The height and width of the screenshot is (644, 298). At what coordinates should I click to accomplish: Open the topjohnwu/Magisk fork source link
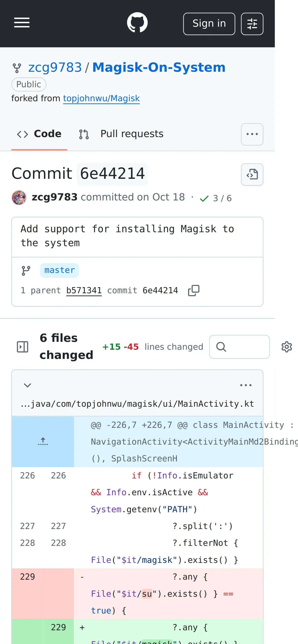pyautogui.click(x=101, y=98)
